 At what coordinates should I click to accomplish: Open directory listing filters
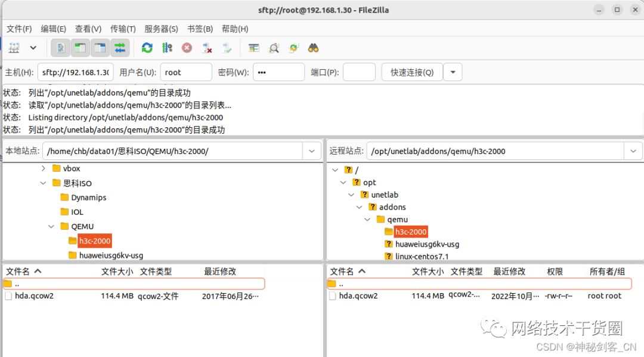click(x=253, y=48)
